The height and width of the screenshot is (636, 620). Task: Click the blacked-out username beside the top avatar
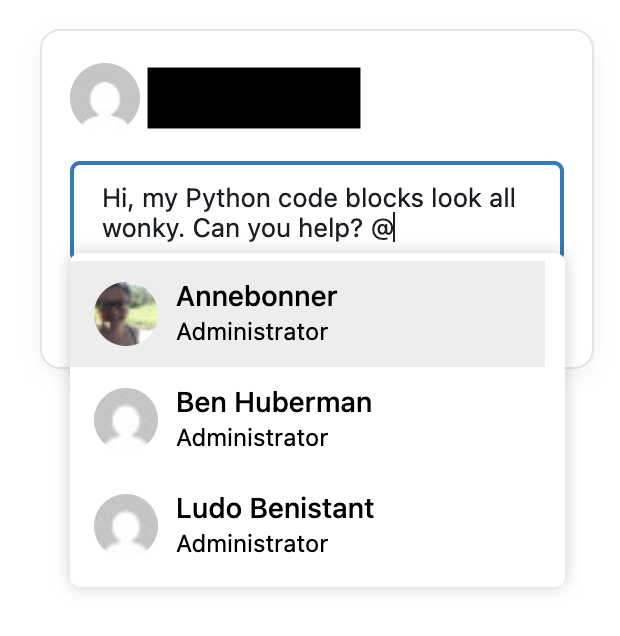pos(254,98)
